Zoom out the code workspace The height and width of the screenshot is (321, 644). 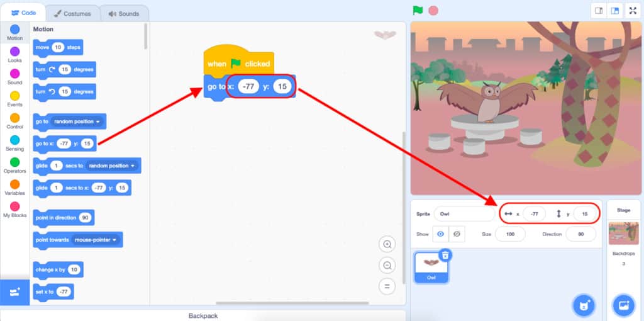pos(387,265)
